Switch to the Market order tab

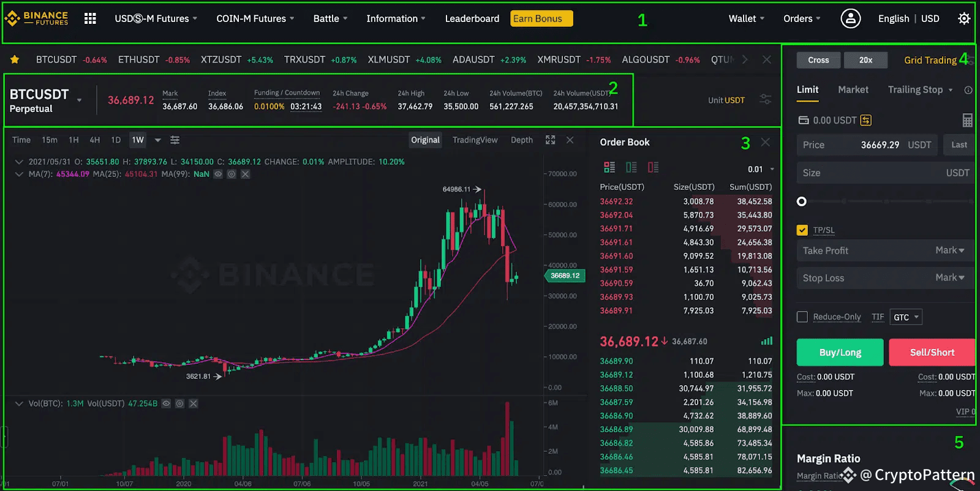pyautogui.click(x=853, y=89)
